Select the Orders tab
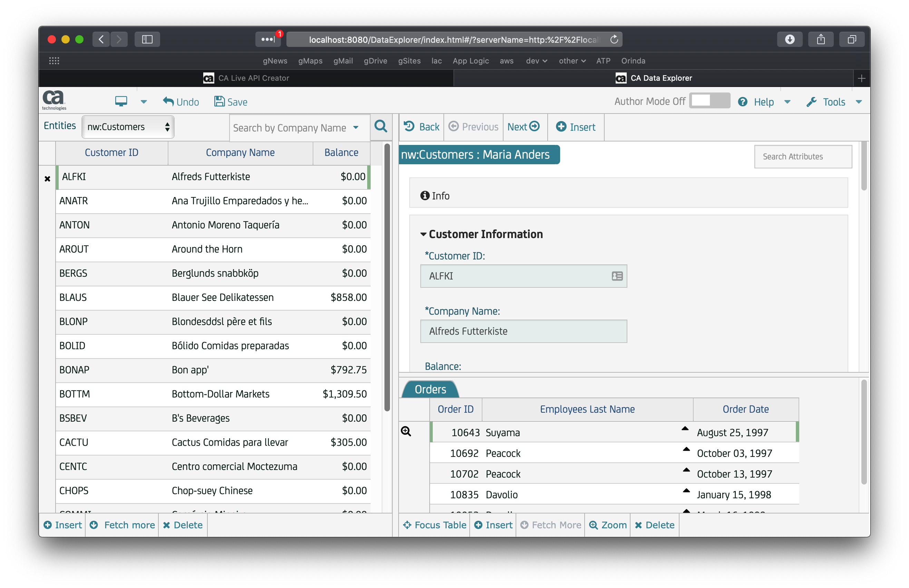 [x=430, y=390]
